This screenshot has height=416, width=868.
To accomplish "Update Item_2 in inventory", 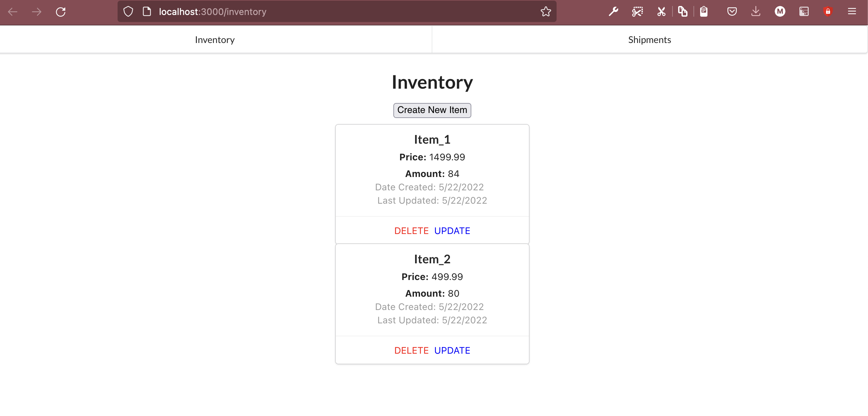I will point(452,350).
